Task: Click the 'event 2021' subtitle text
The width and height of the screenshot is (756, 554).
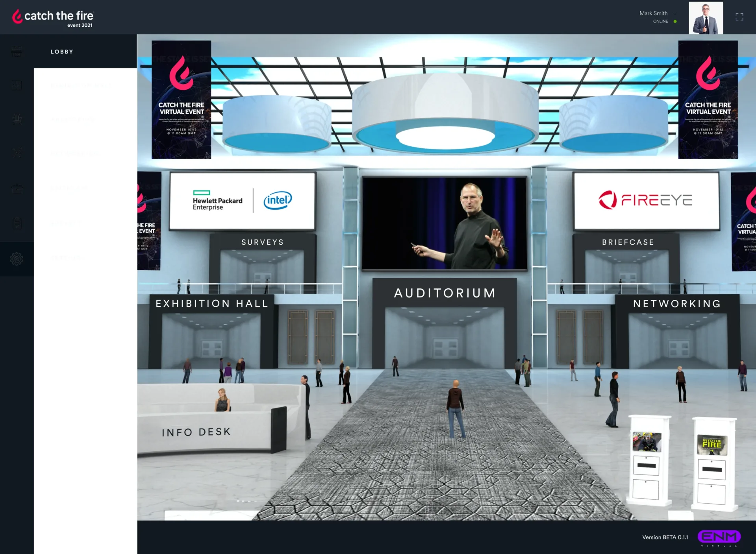Action: pos(80,25)
